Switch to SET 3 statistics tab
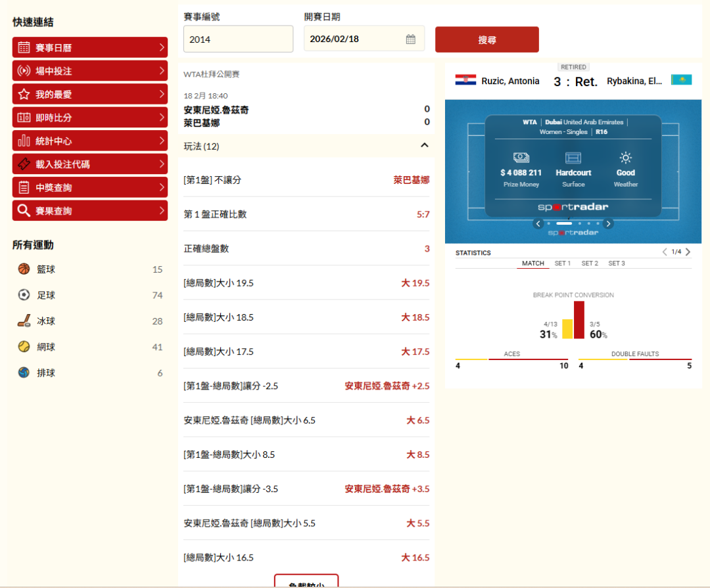 pos(616,263)
